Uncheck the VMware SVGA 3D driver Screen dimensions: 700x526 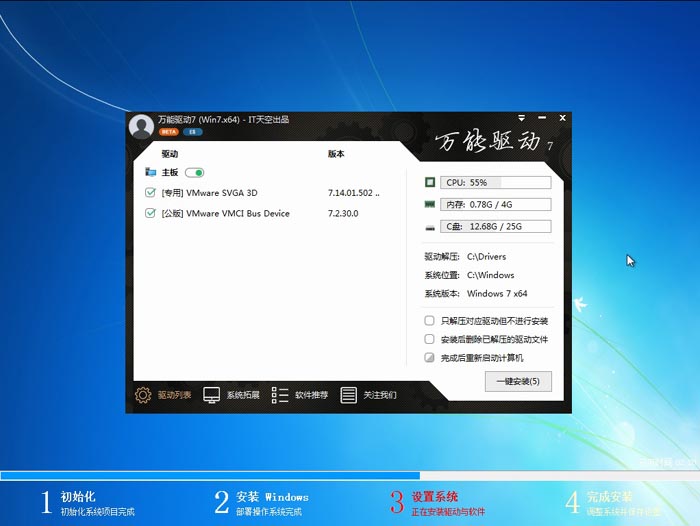click(x=151, y=192)
